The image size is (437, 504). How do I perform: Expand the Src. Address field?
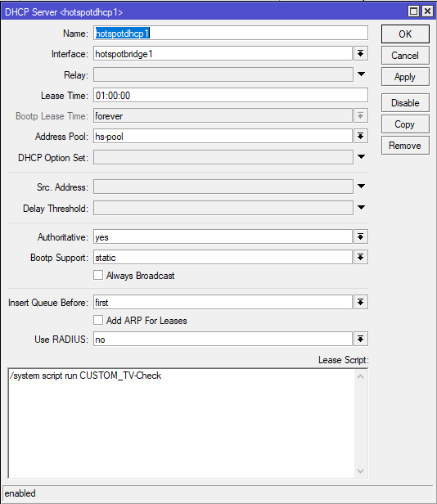click(x=361, y=186)
